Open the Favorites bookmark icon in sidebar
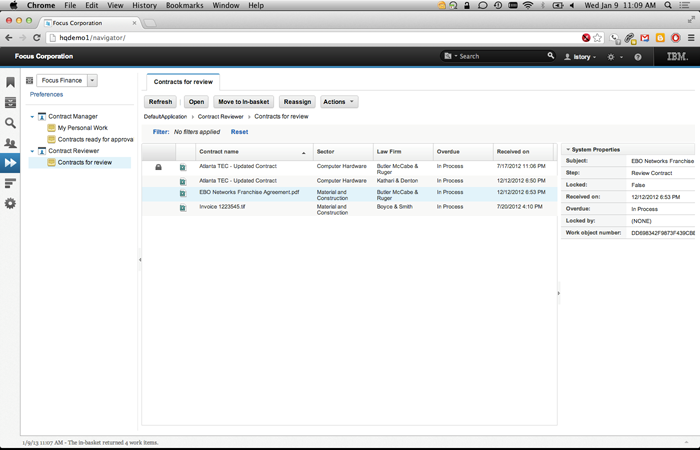This screenshot has width=700, height=450. (10, 82)
